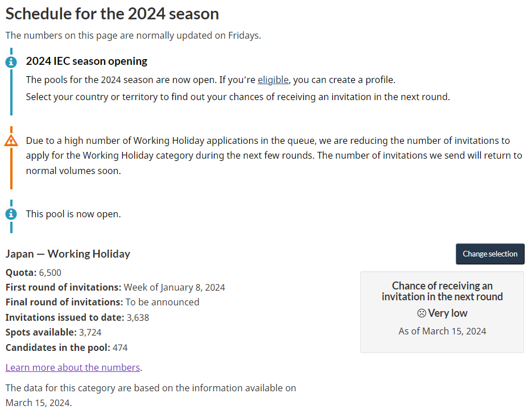This screenshot has width=532, height=418.
Task: Click the info icon next to pool open notice
Action: coord(11,214)
